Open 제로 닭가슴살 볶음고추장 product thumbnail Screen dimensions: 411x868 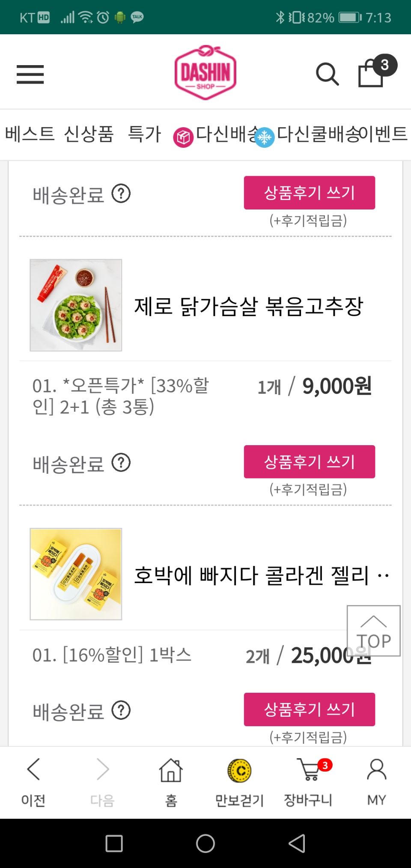(x=76, y=305)
